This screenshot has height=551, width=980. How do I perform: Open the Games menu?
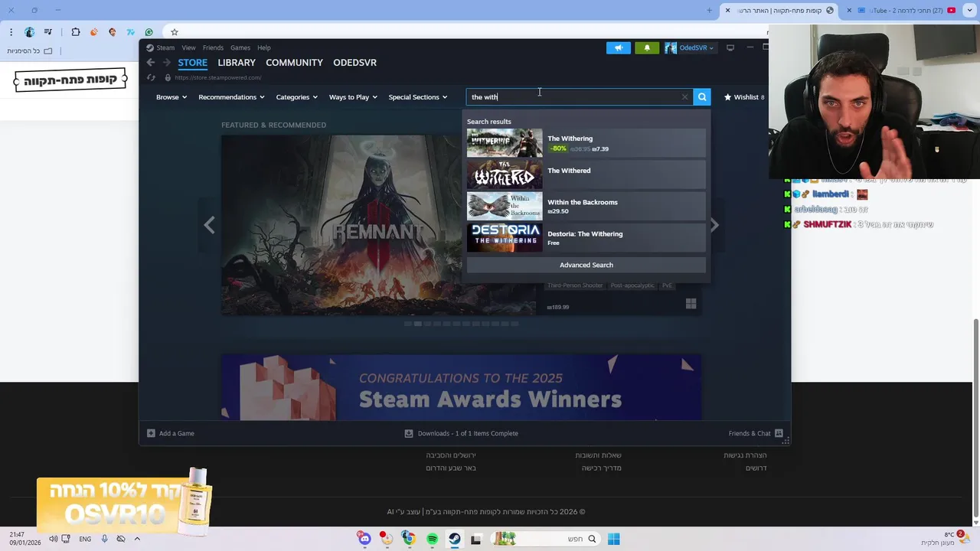[240, 47]
